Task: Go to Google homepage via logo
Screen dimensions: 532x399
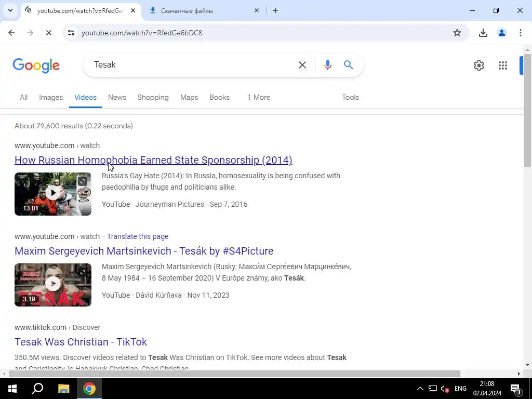Action: (36, 65)
